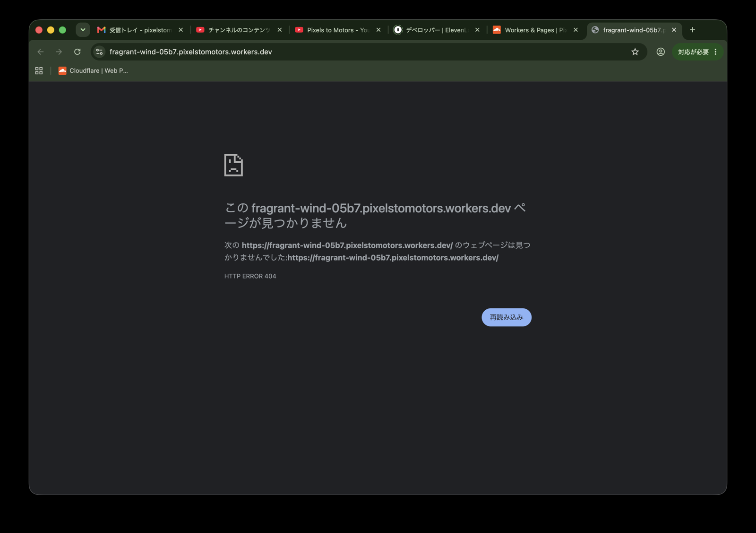The height and width of the screenshot is (533, 756).
Task: Open the profile account icon
Action: point(661,52)
